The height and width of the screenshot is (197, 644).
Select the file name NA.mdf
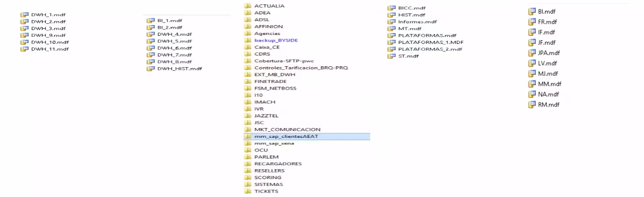pyautogui.click(x=548, y=94)
